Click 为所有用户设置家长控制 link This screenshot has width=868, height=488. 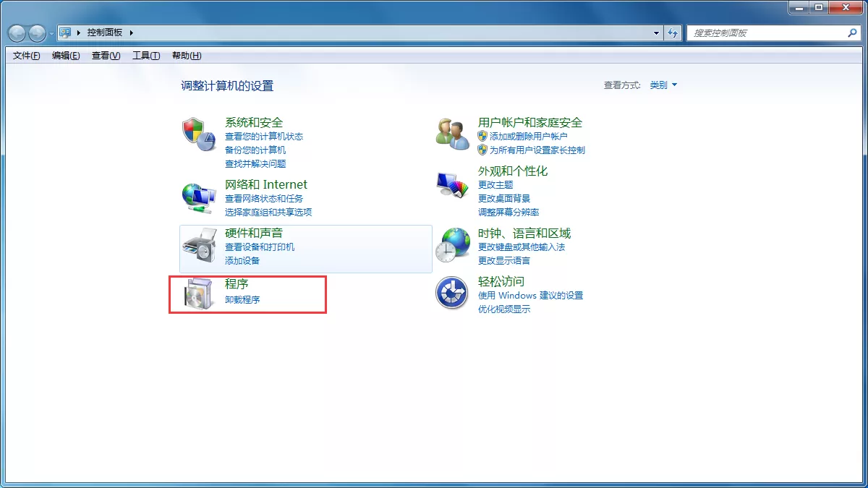click(x=537, y=150)
